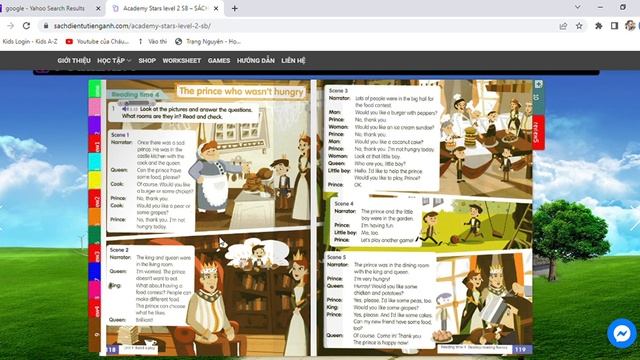Close the Academy Stars level 2 SB tab
Image resolution: width=640 pixels, height=360 pixels.
point(216,8)
